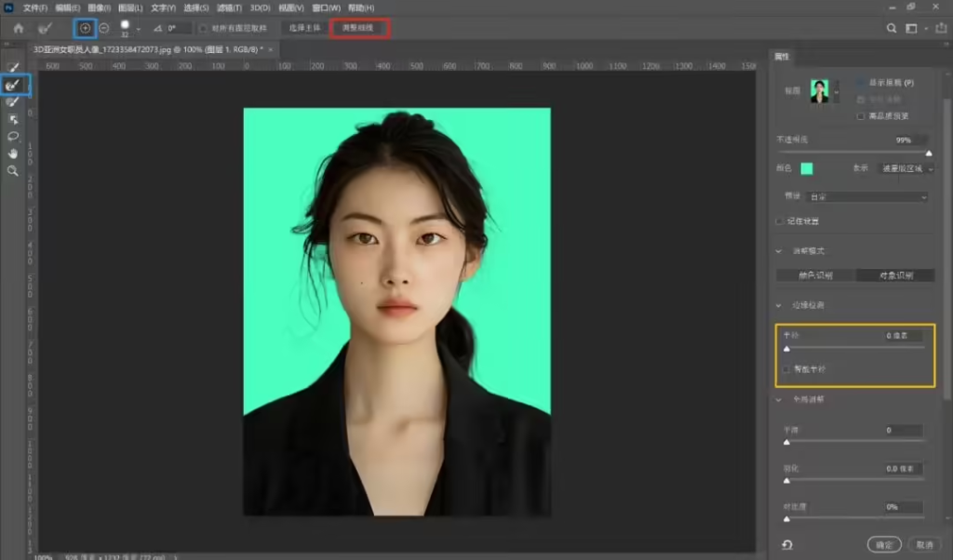The image size is (953, 560).
Task: Click the 选择主体 (Select Subject) button
Action: [302, 28]
